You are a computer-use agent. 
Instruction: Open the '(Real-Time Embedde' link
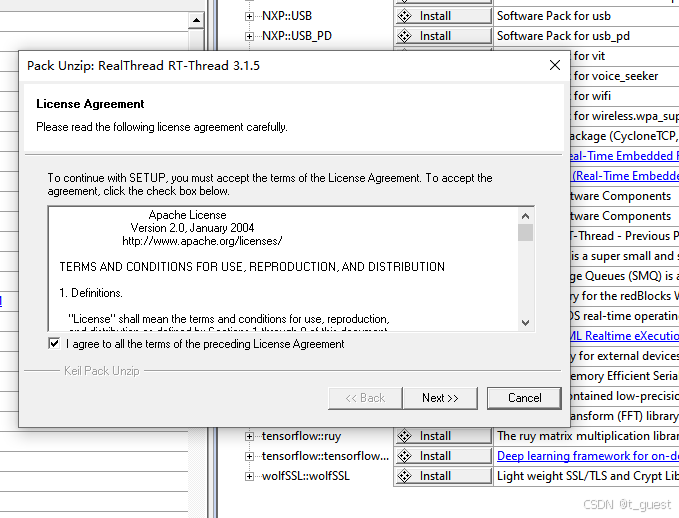(x=625, y=176)
